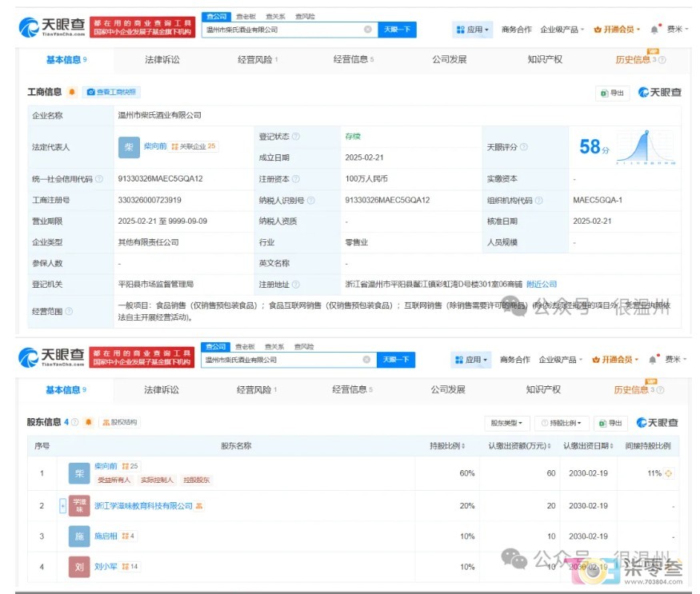This screenshot has height=594, width=700.
Task: Click 导出 button in the 股东信息 section
Action: click(x=610, y=423)
